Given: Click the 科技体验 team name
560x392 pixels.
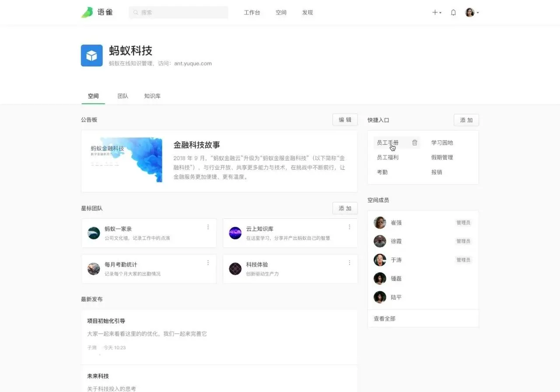Looking at the screenshot, I should (257, 265).
